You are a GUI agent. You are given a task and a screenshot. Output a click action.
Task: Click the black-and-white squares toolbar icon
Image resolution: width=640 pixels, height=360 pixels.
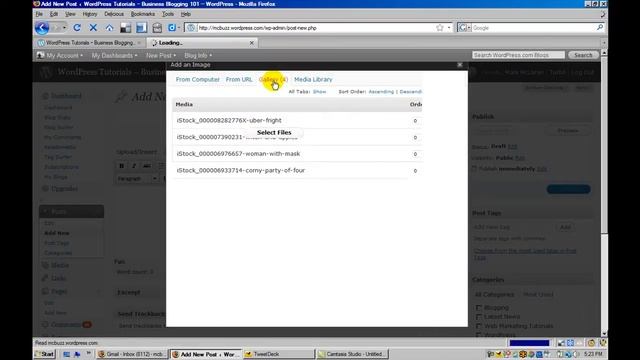126,28
